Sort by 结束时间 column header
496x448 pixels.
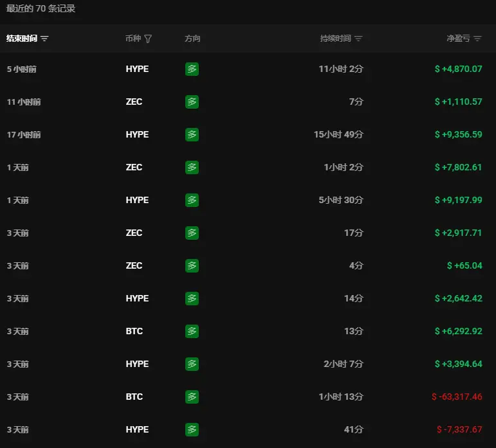[27, 39]
